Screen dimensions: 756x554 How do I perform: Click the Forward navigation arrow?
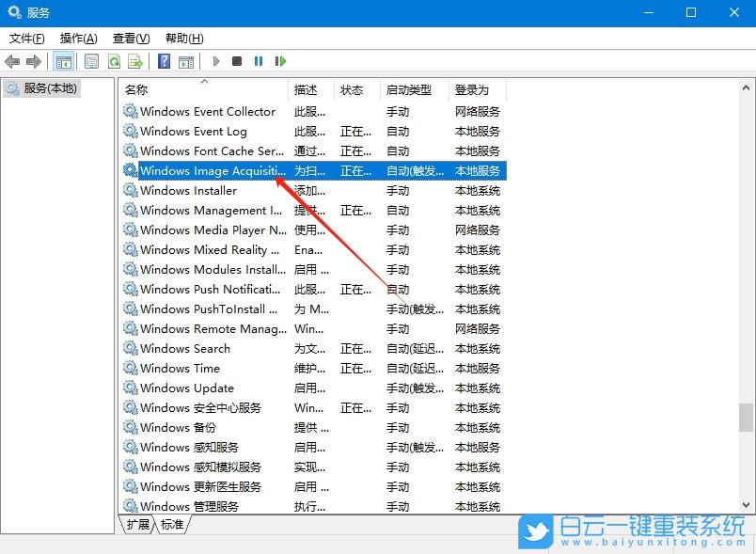[x=36, y=60]
